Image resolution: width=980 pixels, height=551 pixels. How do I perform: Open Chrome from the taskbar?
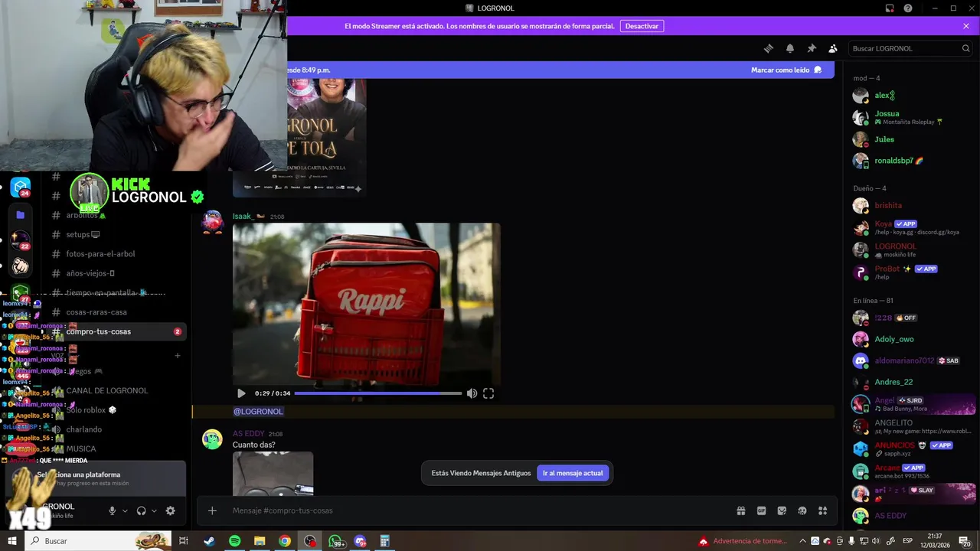[x=285, y=541]
